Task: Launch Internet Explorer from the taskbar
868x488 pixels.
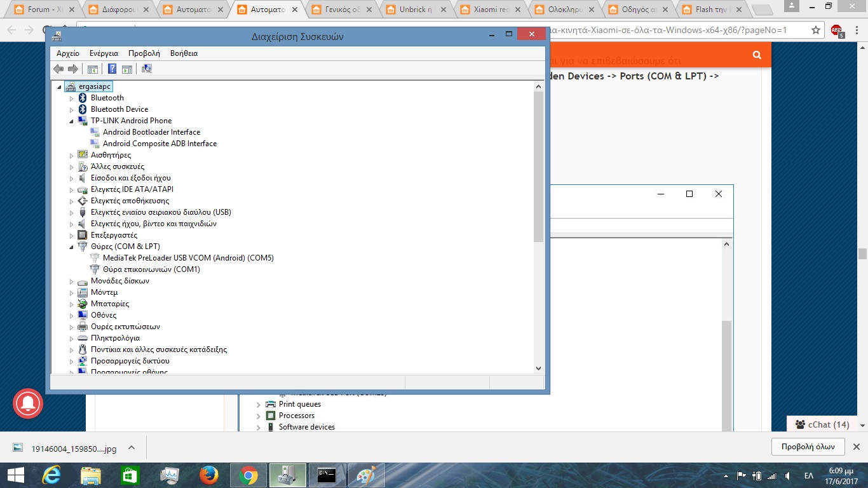Action: [52, 475]
